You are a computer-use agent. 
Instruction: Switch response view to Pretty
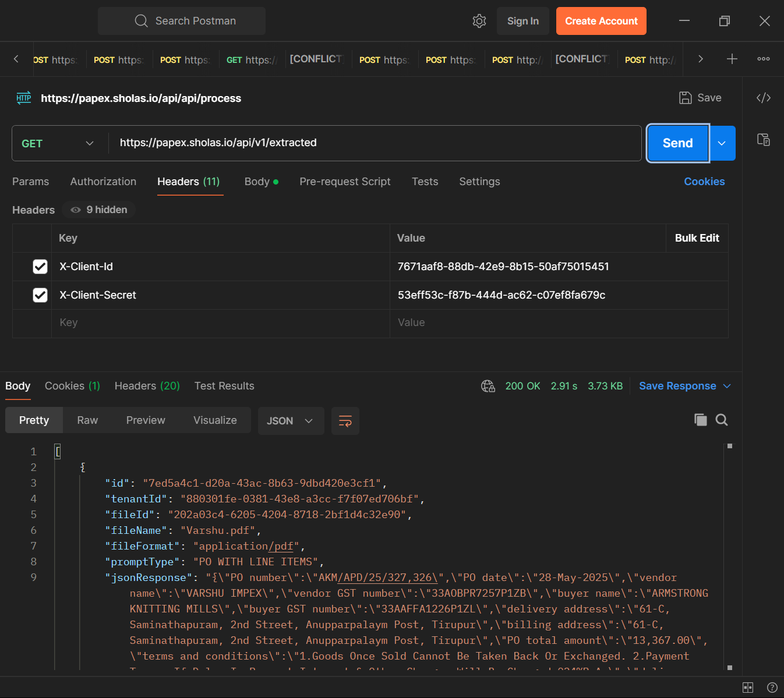click(x=34, y=420)
